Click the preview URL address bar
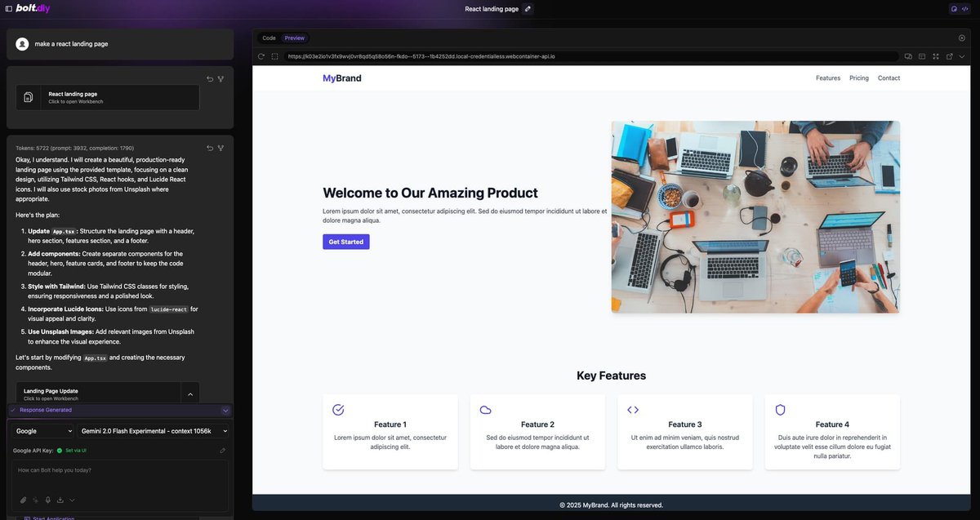Screen dimensions: 980x520 pos(590,56)
